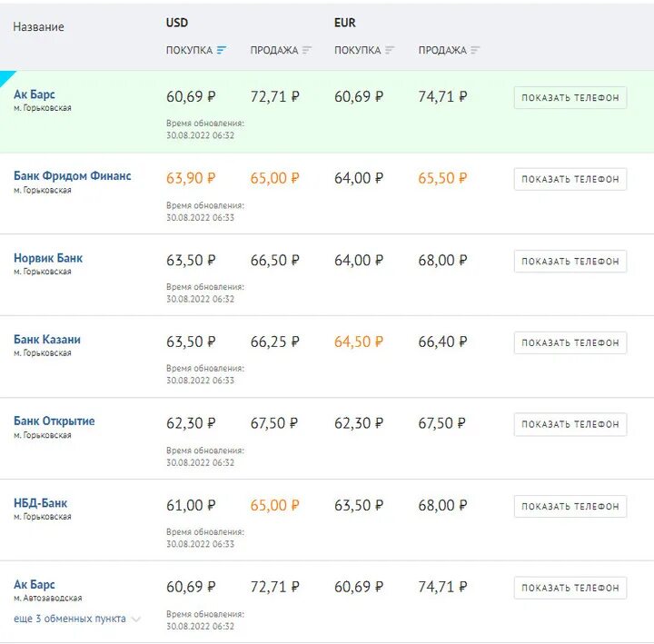Open Банк Открытие bank page
The image size is (654, 644).
coord(54,421)
